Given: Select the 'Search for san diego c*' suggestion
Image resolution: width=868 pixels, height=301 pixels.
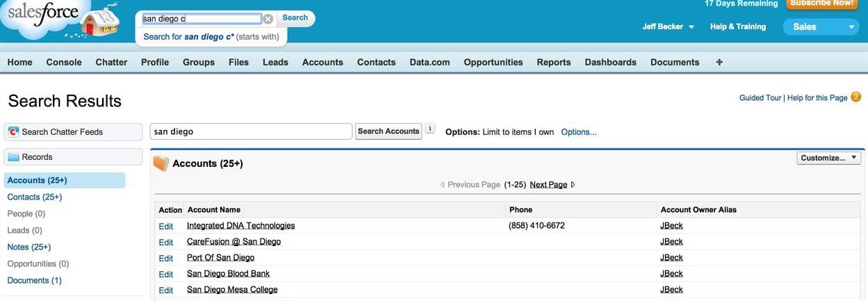Looking at the screenshot, I should (211, 37).
